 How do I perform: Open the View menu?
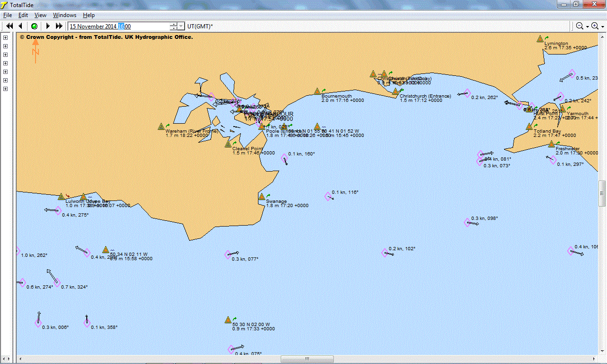[40, 15]
